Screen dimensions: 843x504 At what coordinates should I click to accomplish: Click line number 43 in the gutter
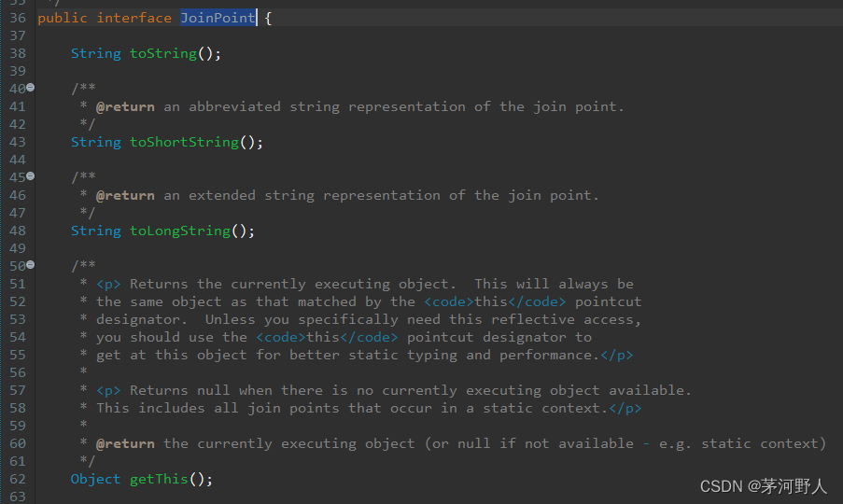click(x=18, y=142)
